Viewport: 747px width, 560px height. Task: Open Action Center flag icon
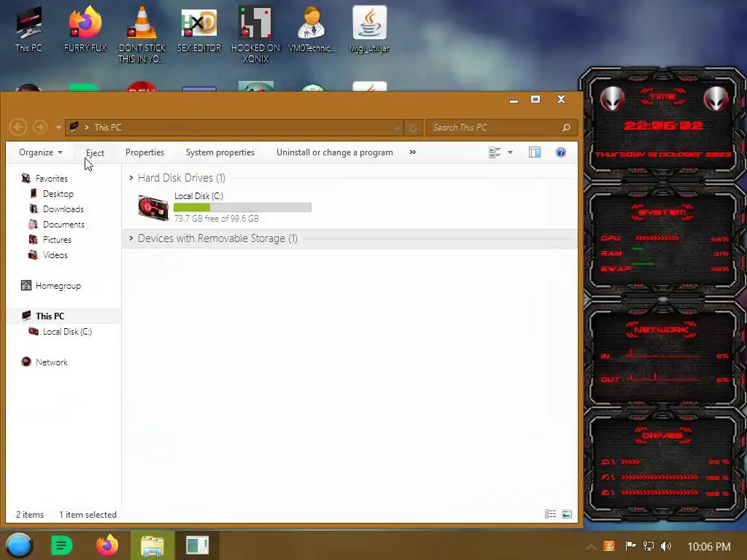(x=630, y=546)
